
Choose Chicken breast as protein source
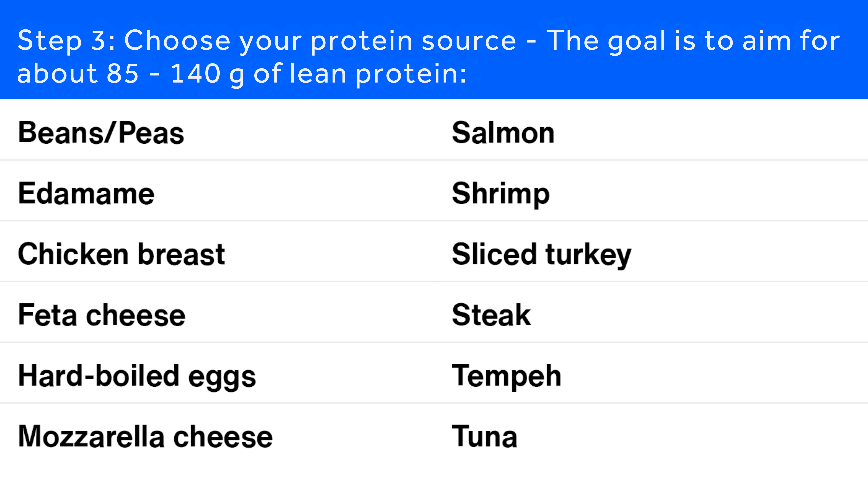(x=122, y=254)
